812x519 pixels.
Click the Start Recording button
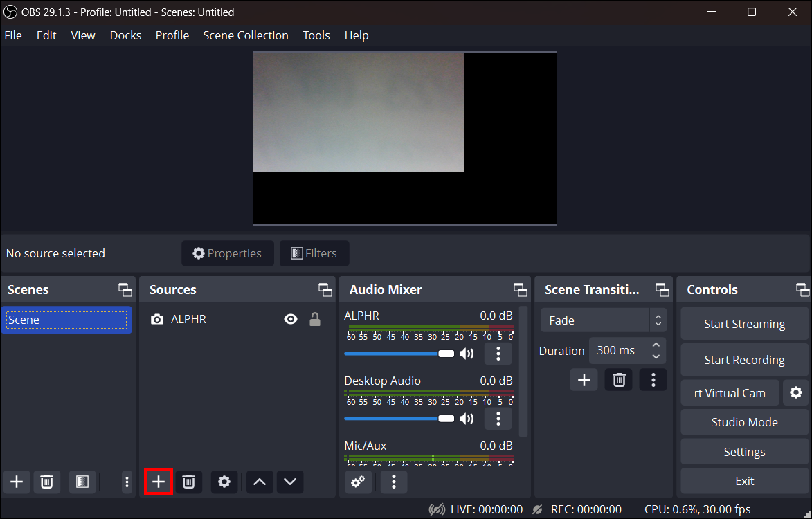coord(744,360)
